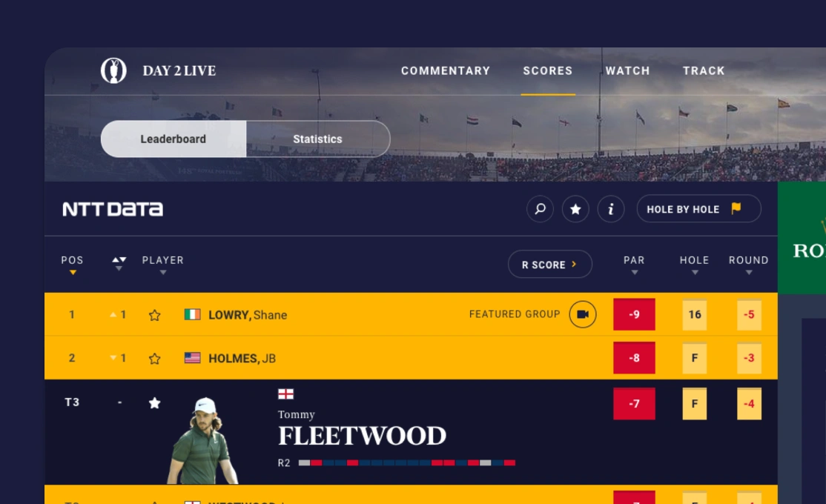
Task: Unfavorite Tommy Fleetwood via the star
Action: click(x=154, y=403)
